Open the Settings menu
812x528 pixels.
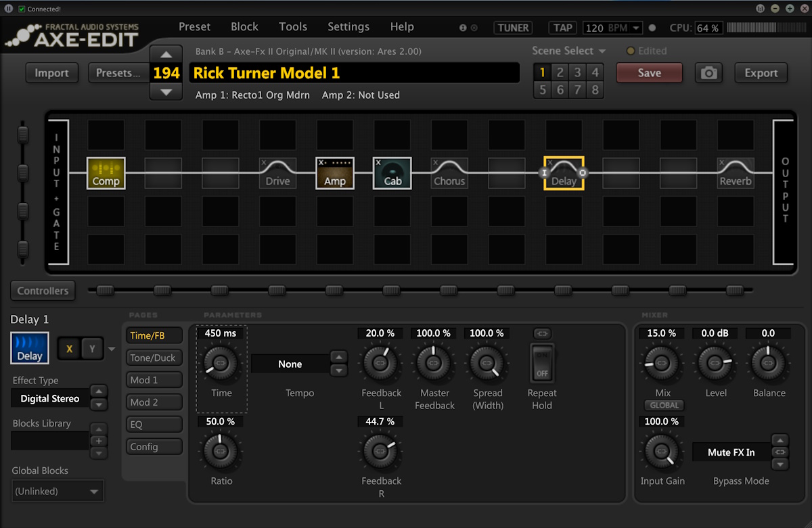[x=348, y=27]
